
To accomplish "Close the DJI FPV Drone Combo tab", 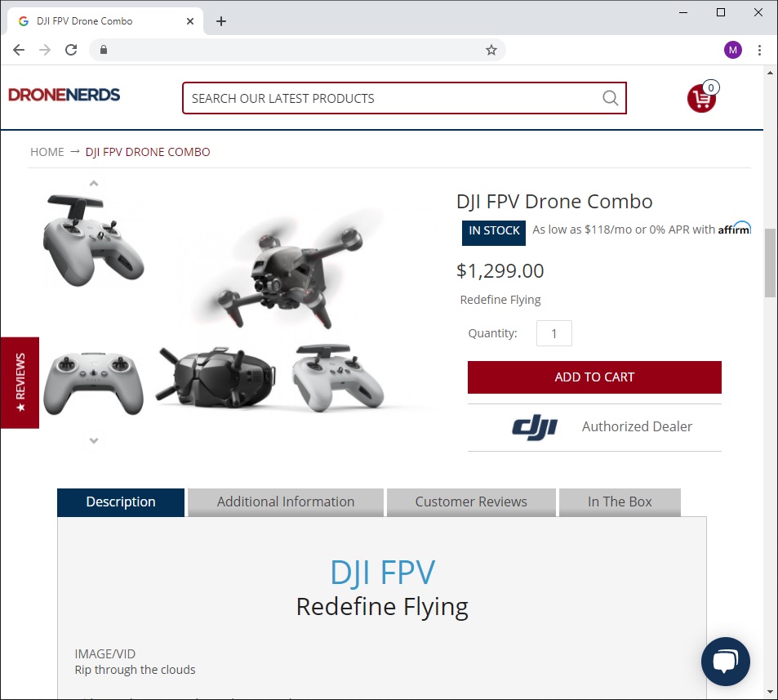I will click(190, 21).
